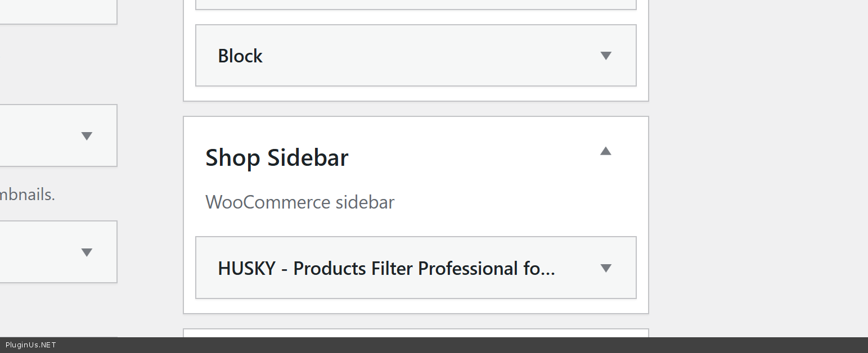
Task: Click the Block widget title
Action: tap(240, 56)
